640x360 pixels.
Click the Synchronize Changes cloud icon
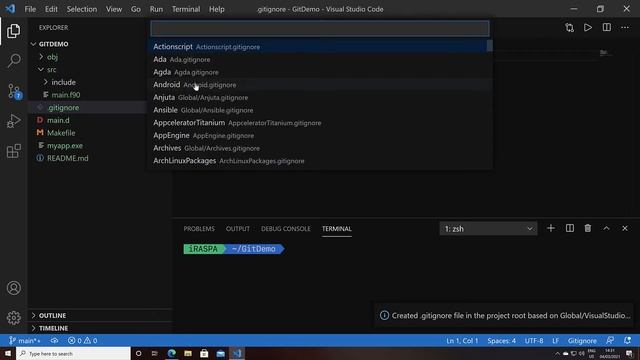pyautogui.click(x=54, y=340)
